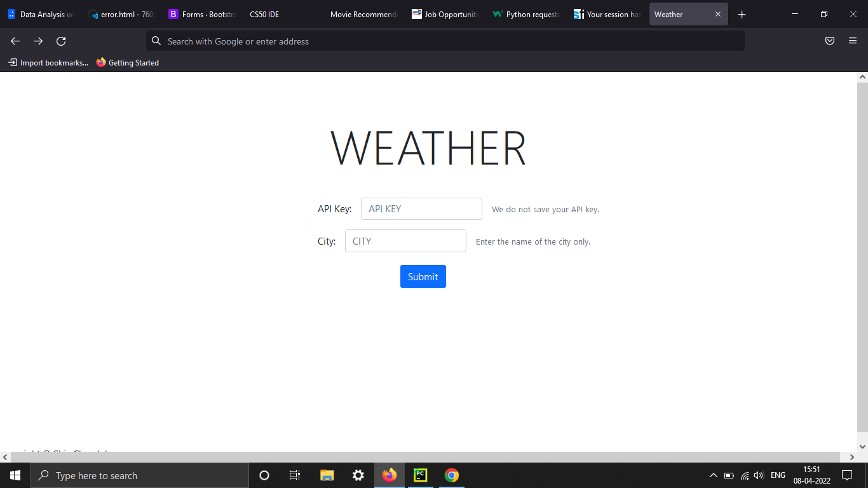Click the speaker icon in system tray

coord(759,475)
